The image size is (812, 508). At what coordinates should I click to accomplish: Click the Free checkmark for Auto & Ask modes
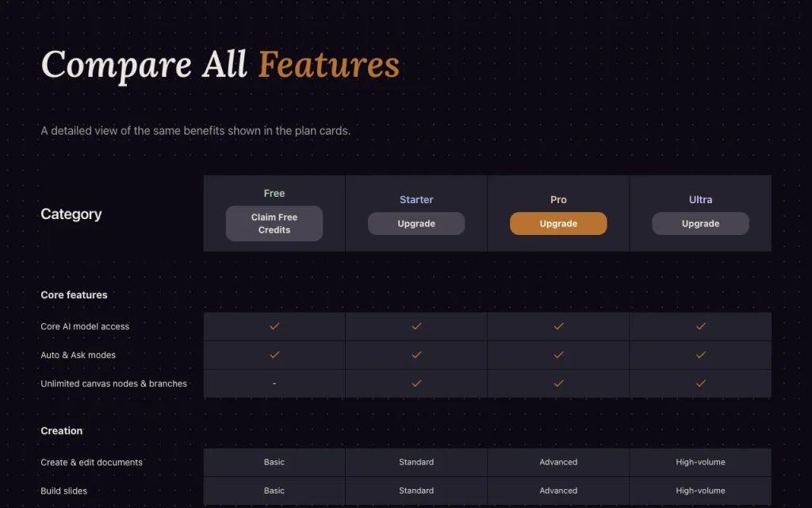(x=274, y=355)
